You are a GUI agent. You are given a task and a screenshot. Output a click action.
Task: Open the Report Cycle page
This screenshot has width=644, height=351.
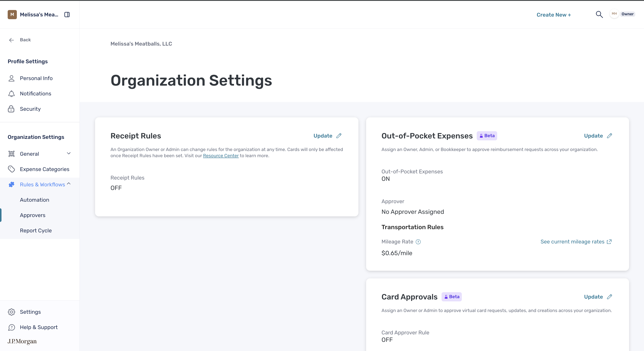36,231
